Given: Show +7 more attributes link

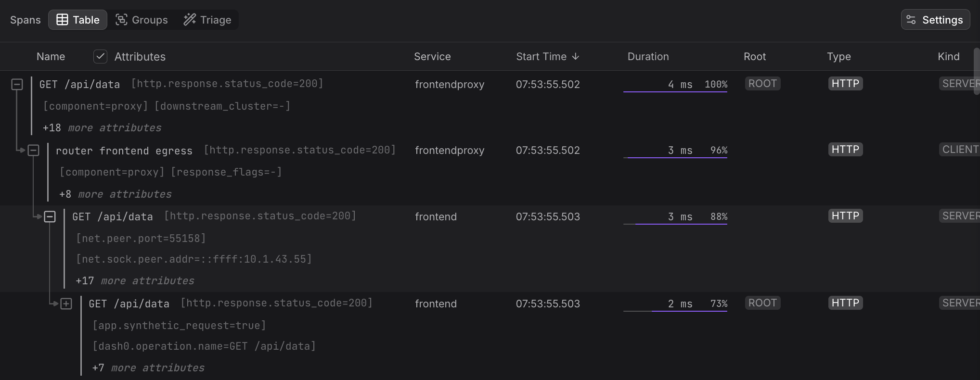Looking at the screenshot, I should point(148,368).
